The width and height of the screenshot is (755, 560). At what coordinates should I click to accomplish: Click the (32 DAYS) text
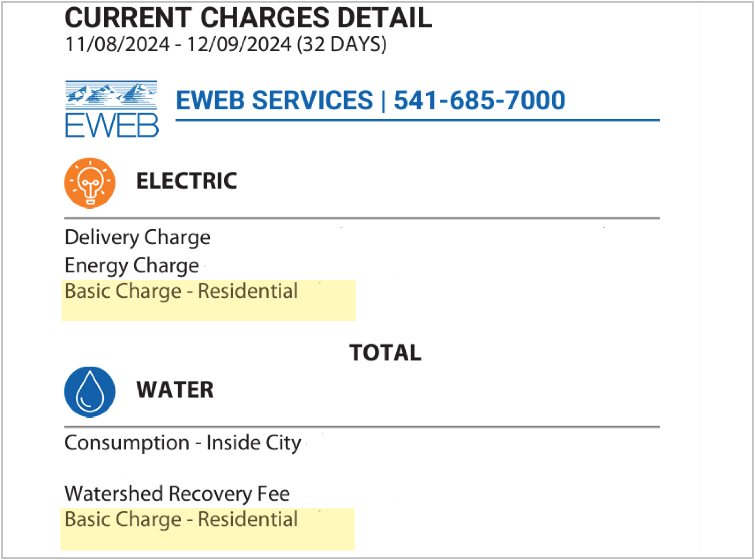pyautogui.click(x=341, y=44)
